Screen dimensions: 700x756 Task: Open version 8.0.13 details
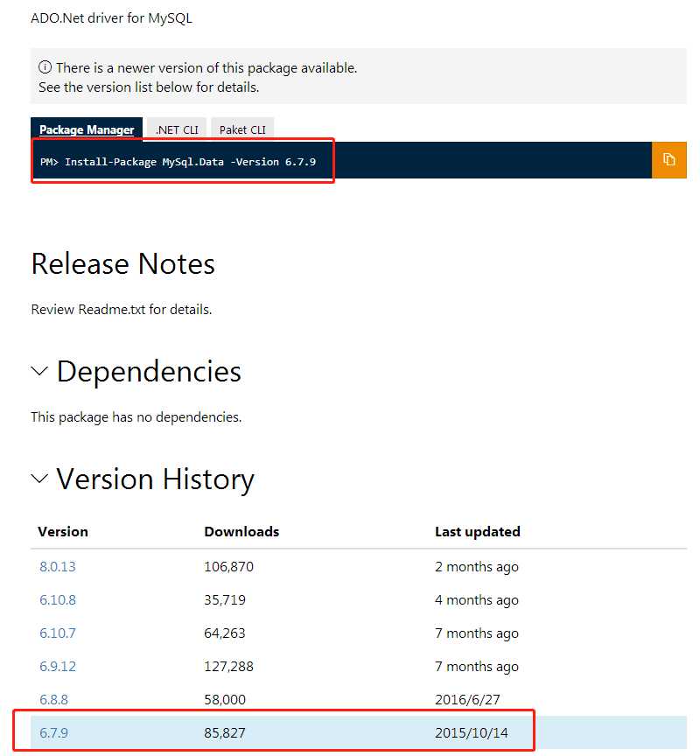point(57,566)
